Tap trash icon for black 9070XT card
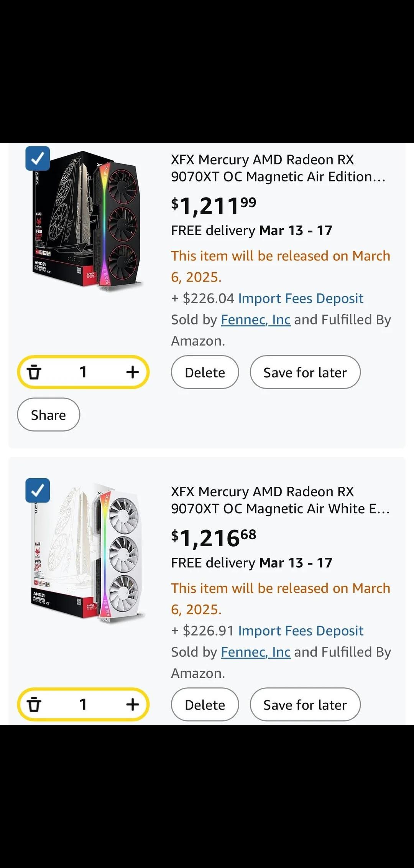Viewport: 414px width, 868px height. pyautogui.click(x=34, y=372)
